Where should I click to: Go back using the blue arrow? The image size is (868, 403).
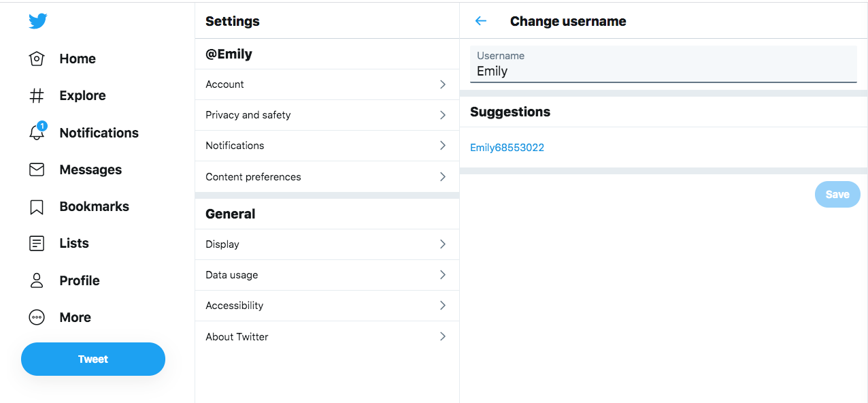pyautogui.click(x=481, y=21)
